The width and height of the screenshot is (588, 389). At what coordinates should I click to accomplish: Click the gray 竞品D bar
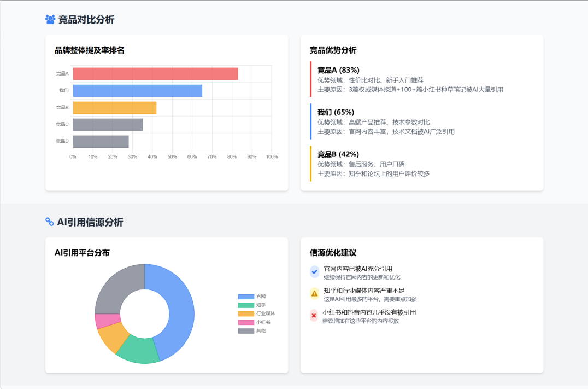pos(101,142)
